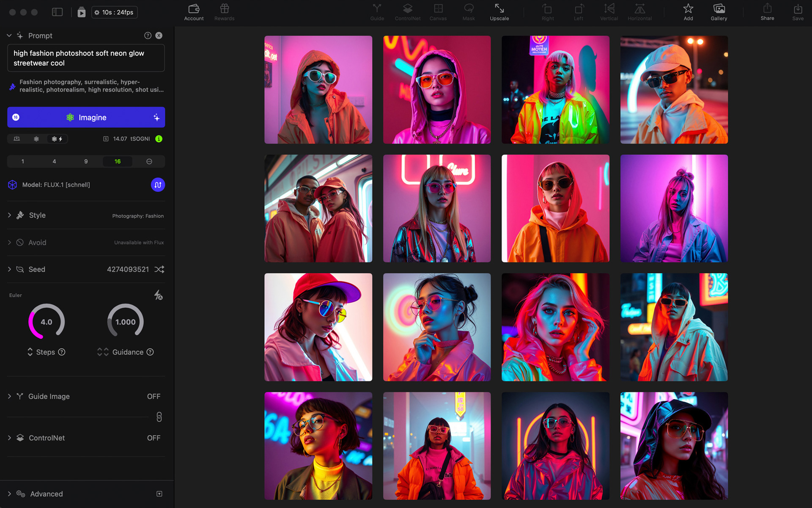Open the Gallery from toolbar

(719, 12)
